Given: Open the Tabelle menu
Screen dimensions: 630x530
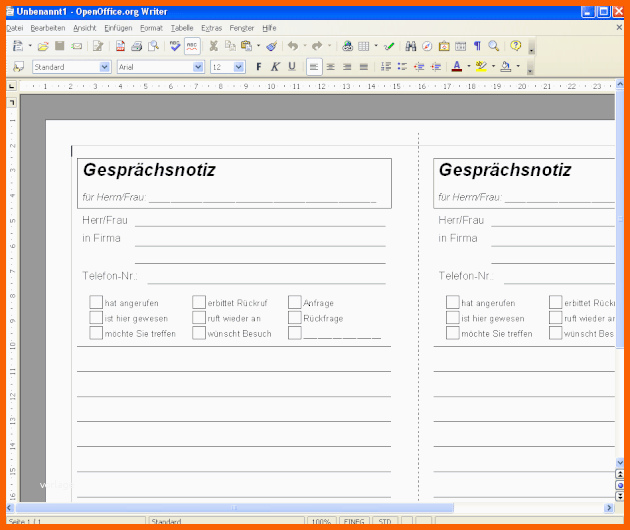Looking at the screenshot, I should point(182,28).
